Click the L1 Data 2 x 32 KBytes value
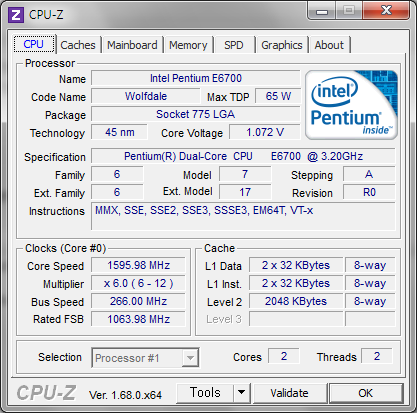Screen dimensions: 417x413 tap(296, 265)
